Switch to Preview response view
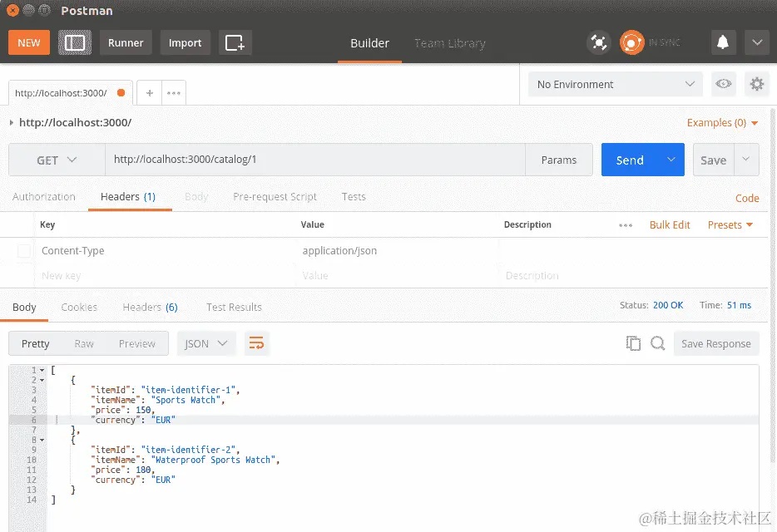Image resolution: width=777 pixels, height=532 pixels. coord(136,343)
